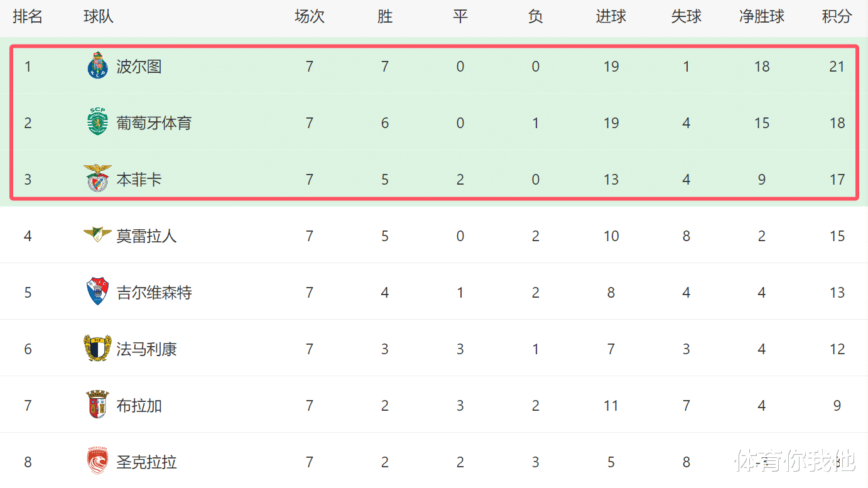Open the 法马利康 team link

146,349
